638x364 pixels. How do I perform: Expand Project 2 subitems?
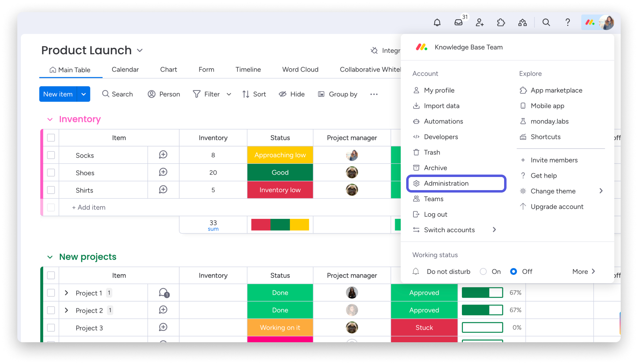(66, 310)
